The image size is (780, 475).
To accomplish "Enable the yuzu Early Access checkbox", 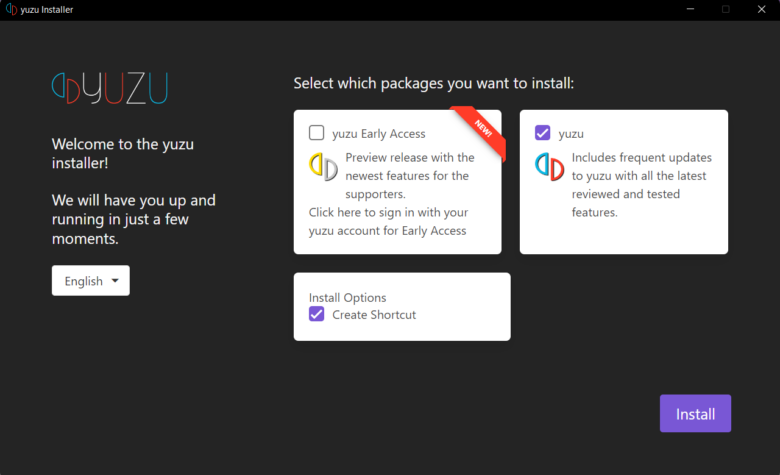I will tap(317, 133).
